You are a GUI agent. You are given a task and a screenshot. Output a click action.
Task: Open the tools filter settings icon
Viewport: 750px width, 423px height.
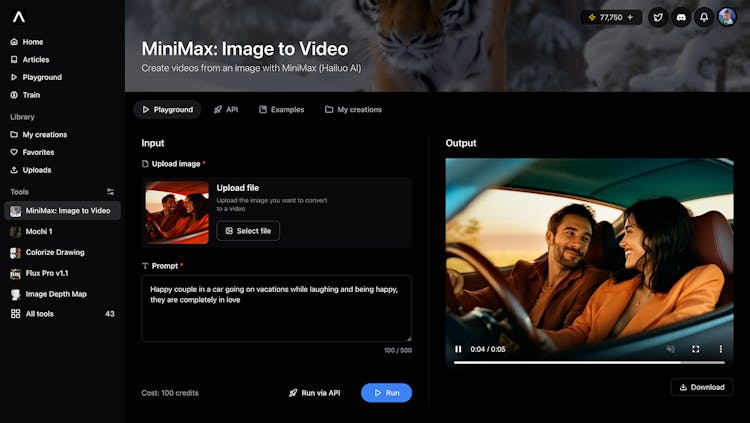pos(110,192)
